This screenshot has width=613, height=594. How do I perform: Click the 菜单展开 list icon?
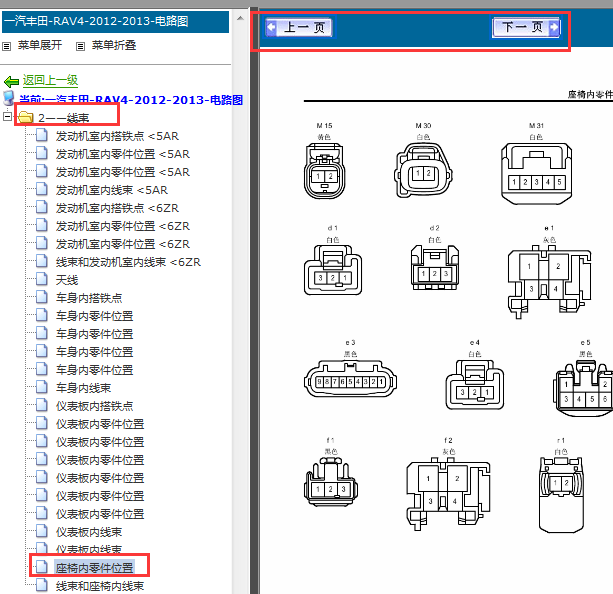pyautogui.click(x=7, y=47)
